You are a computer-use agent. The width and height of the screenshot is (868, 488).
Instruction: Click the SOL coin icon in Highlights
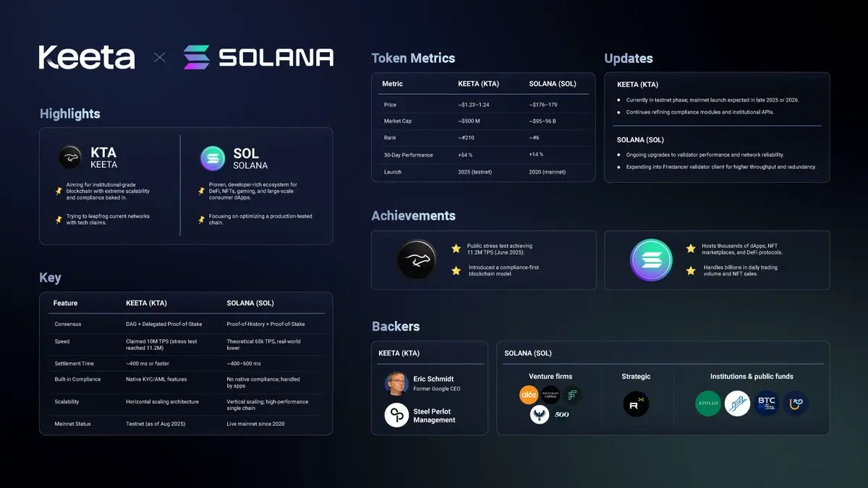213,158
